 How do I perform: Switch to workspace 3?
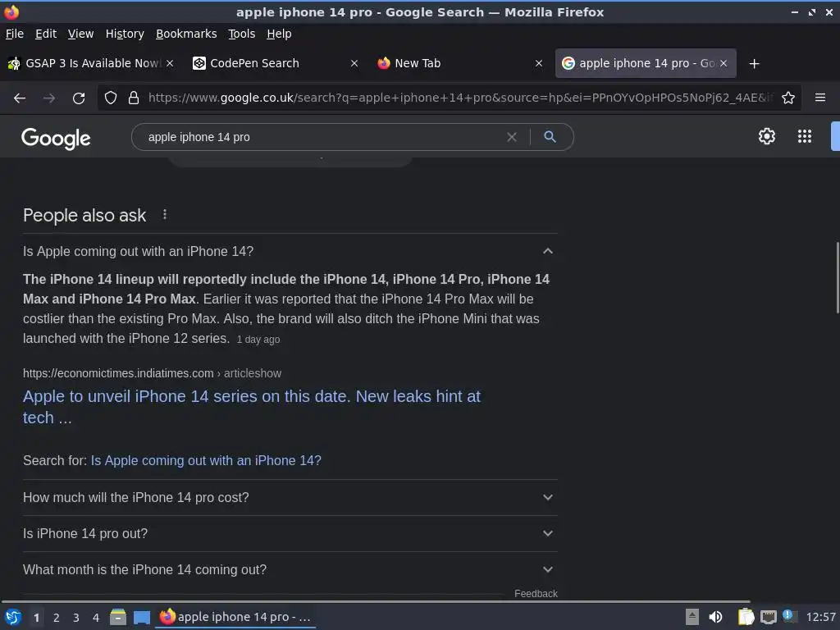tap(76, 618)
